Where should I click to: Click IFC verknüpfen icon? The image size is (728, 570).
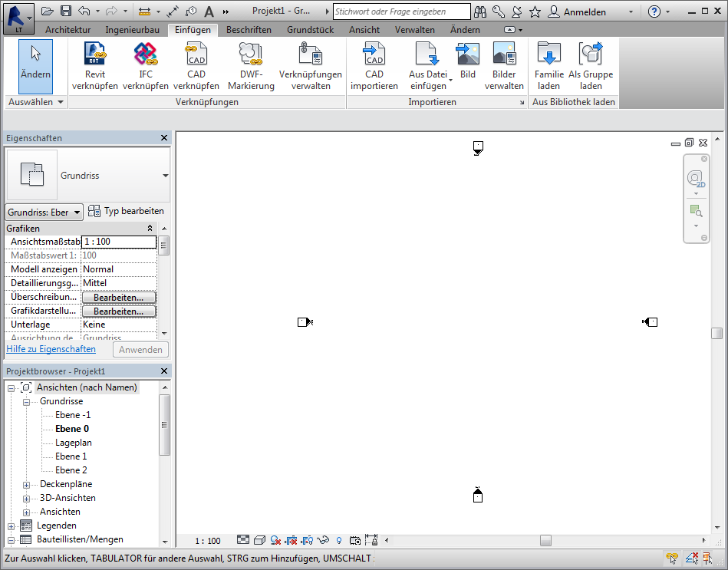click(145, 54)
